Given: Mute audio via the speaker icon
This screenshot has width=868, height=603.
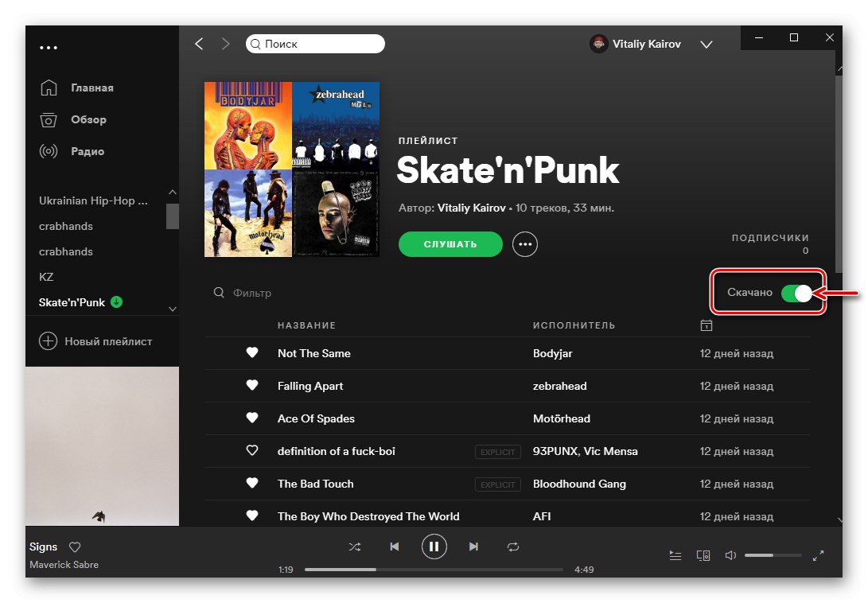Looking at the screenshot, I should point(730,554).
